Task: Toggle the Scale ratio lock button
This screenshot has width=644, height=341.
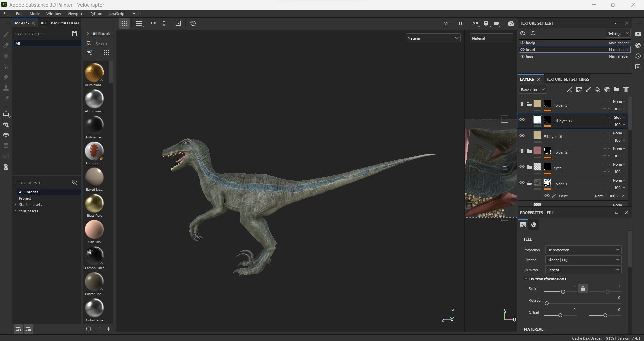Action: click(583, 288)
